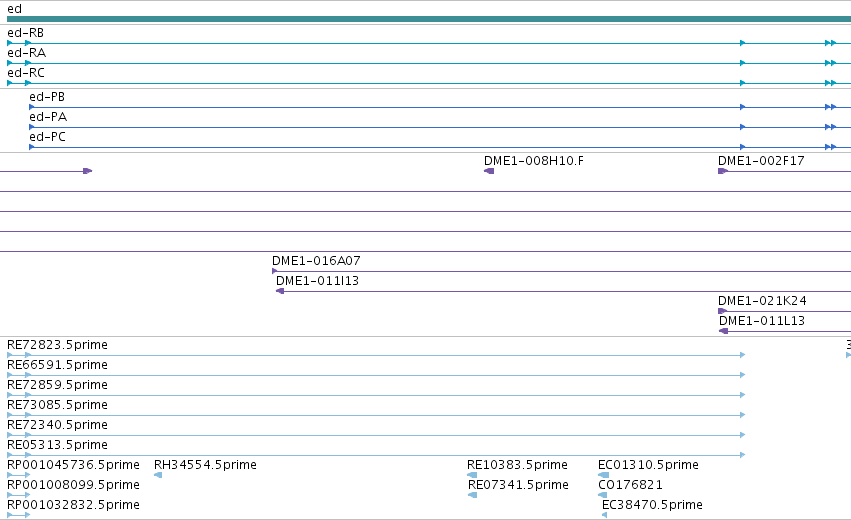Select the RE72859.5prime EST label
851x520 pixels.
coord(58,385)
